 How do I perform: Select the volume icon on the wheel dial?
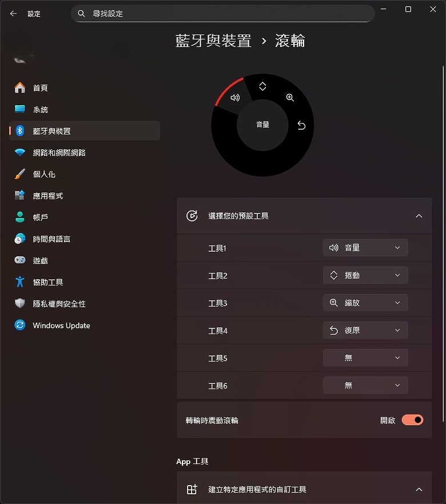click(x=235, y=97)
